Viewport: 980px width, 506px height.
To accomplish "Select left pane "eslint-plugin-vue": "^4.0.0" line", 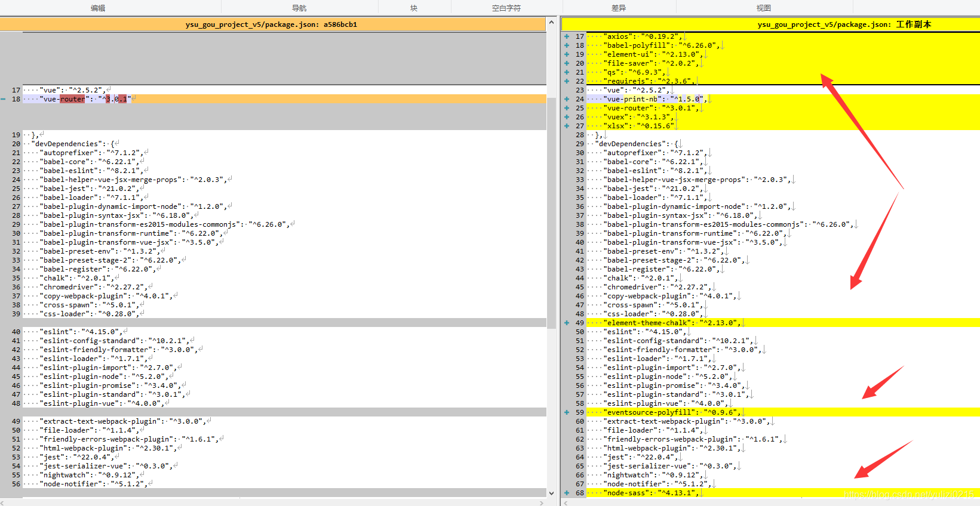I will tap(284, 403).
